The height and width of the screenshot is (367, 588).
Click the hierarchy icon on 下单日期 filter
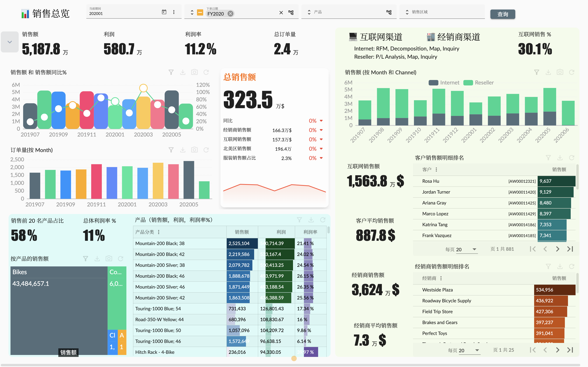click(x=291, y=13)
